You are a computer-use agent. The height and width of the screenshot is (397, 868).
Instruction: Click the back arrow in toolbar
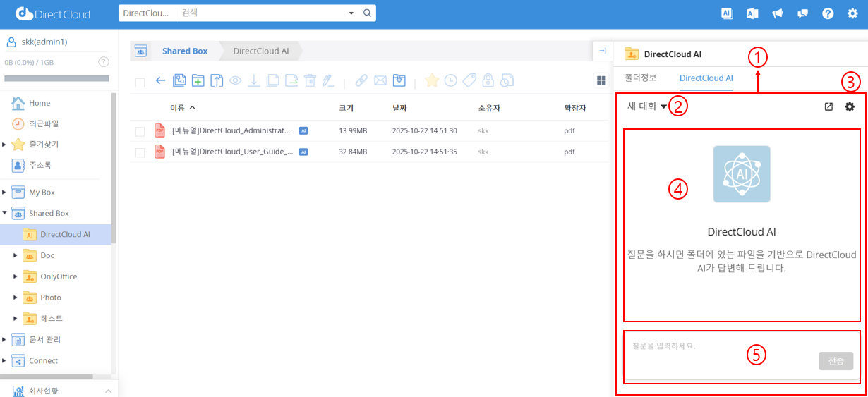tap(160, 80)
